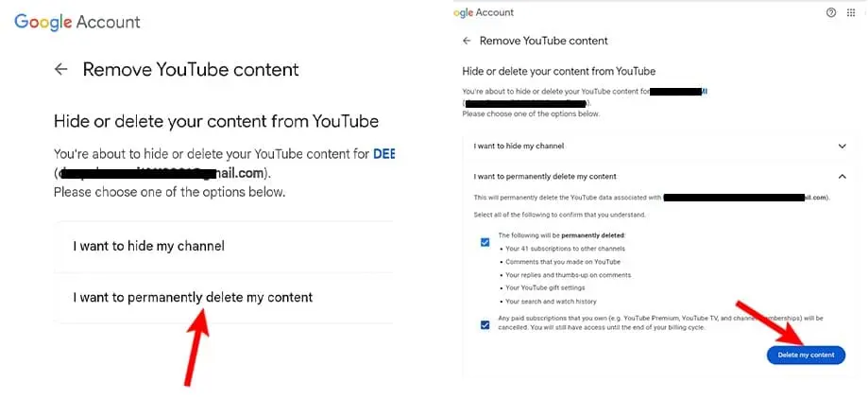The width and height of the screenshot is (868, 399).
Task: Open the Google apps grid icon
Action: point(851,12)
